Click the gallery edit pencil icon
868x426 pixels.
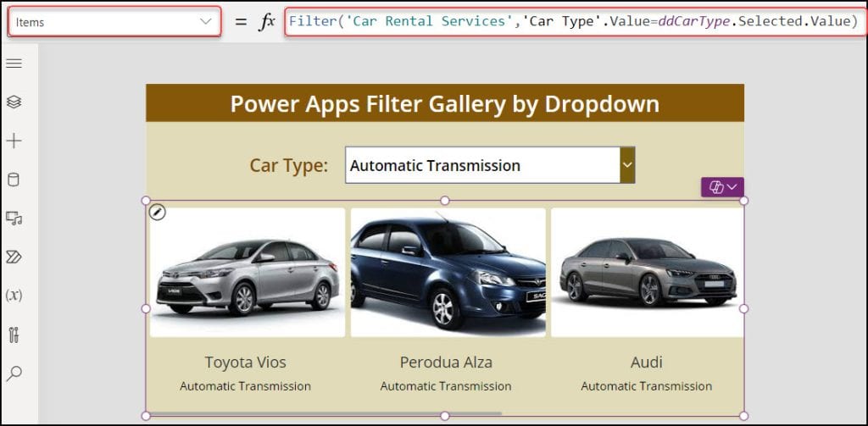pos(158,212)
